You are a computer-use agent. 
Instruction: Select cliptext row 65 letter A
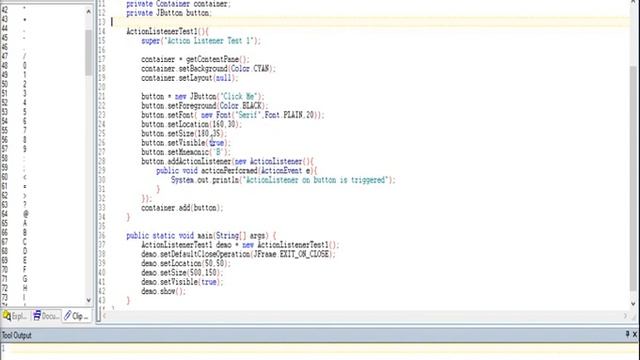pyautogui.click(x=25, y=223)
